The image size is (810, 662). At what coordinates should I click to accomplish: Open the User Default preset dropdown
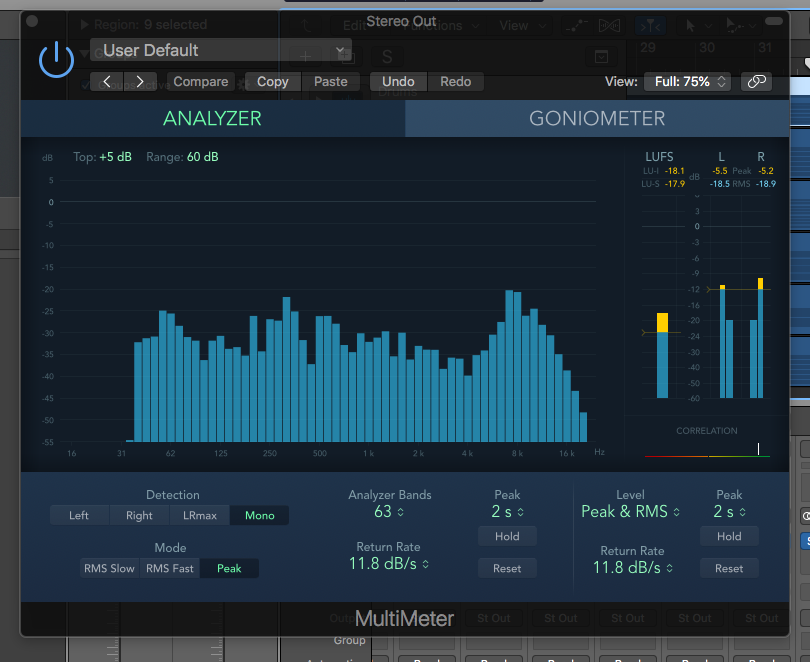point(221,50)
